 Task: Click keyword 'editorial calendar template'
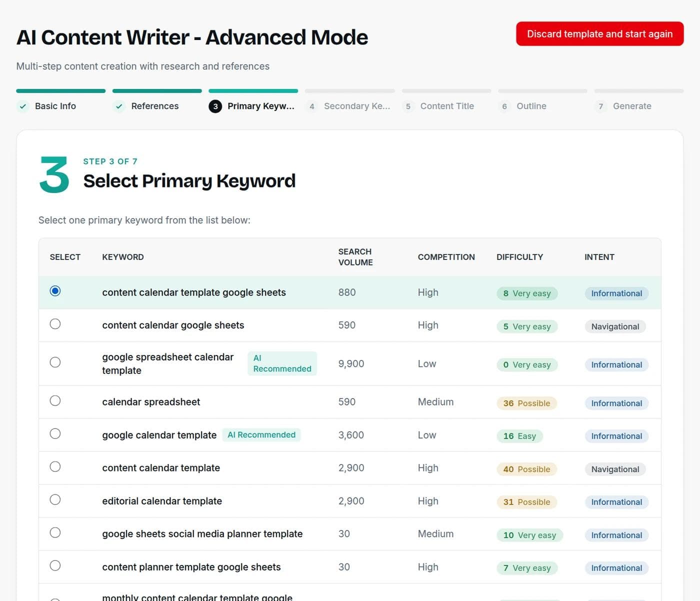click(x=162, y=501)
